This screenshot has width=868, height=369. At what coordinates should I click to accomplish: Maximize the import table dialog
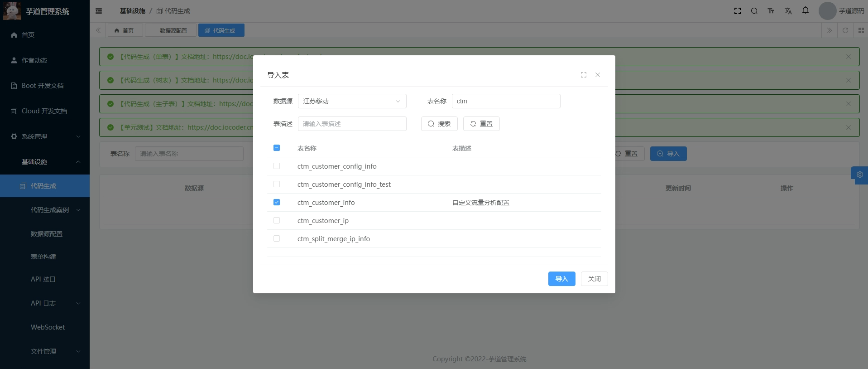(584, 75)
